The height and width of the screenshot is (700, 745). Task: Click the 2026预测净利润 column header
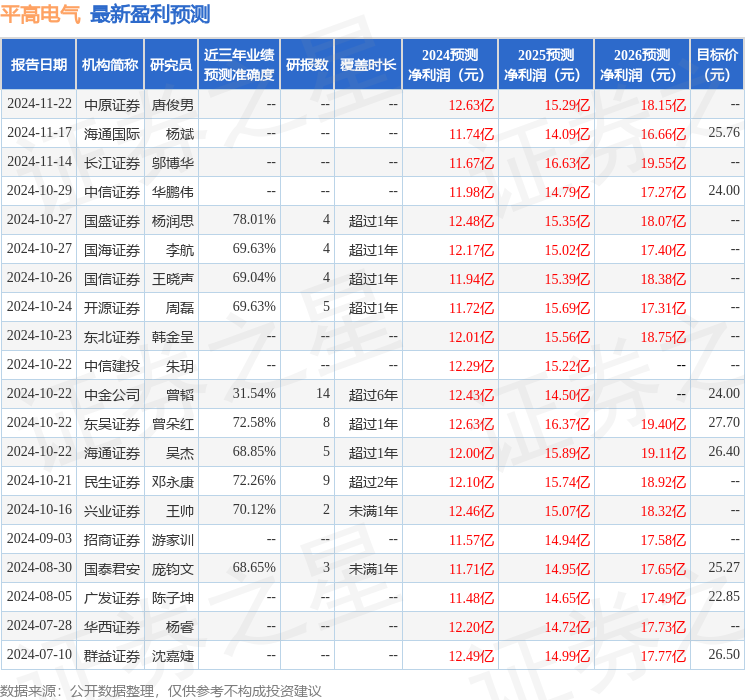coord(642,65)
